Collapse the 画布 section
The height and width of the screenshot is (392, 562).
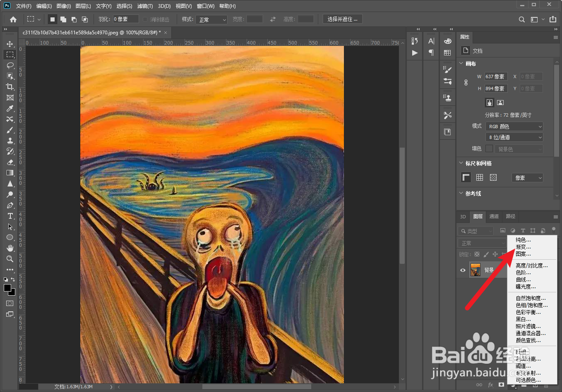(x=461, y=64)
